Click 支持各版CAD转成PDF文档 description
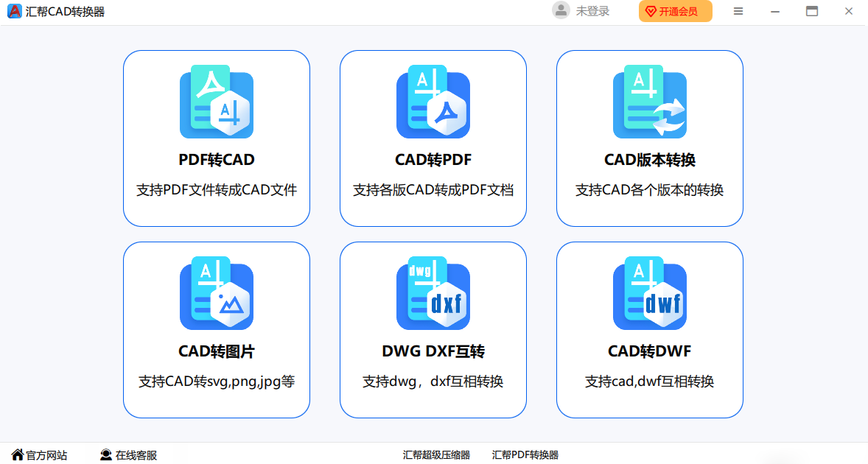This screenshot has height=464, width=868. point(433,190)
